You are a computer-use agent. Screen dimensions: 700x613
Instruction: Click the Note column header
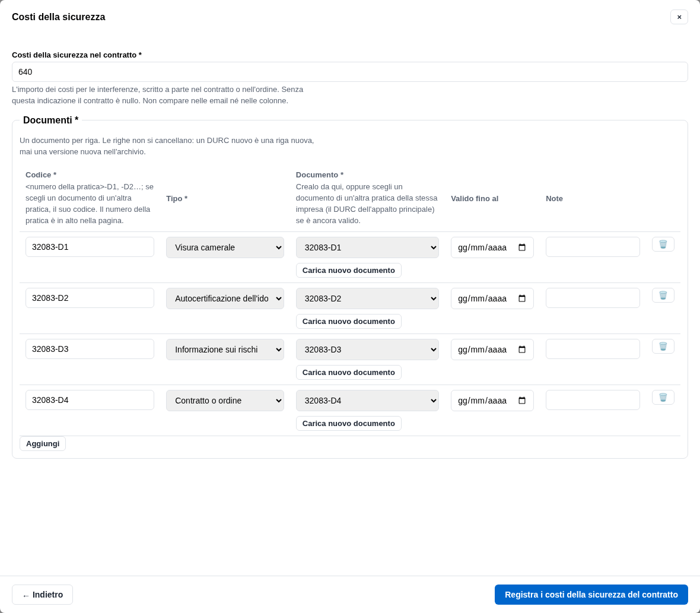point(555,199)
